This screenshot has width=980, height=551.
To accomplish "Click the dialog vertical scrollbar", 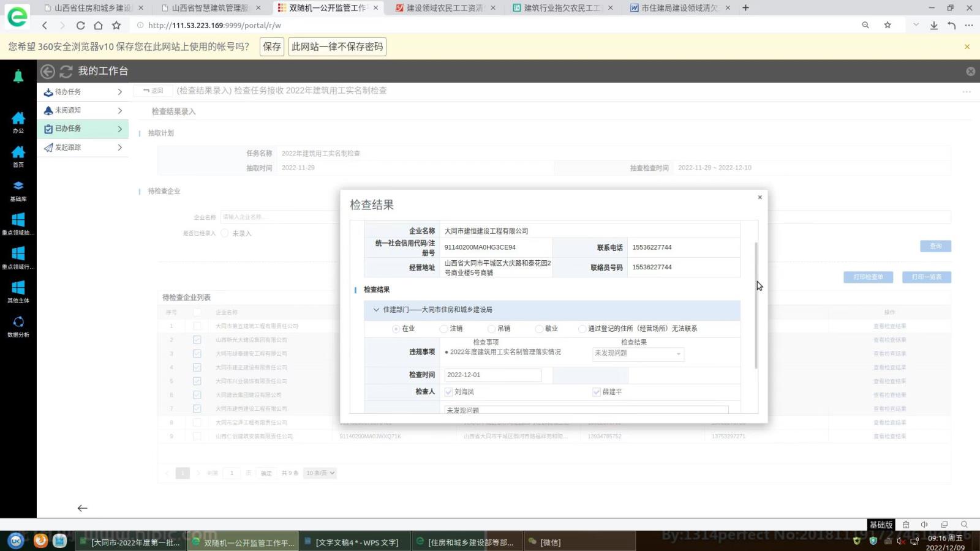I will click(x=756, y=305).
